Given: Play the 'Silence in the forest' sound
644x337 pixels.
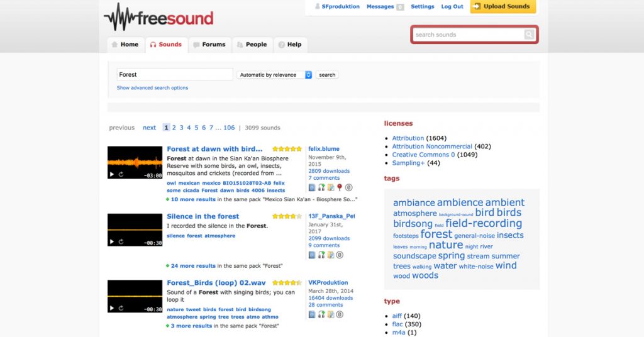Looking at the screenshot, I should point(111,242).
